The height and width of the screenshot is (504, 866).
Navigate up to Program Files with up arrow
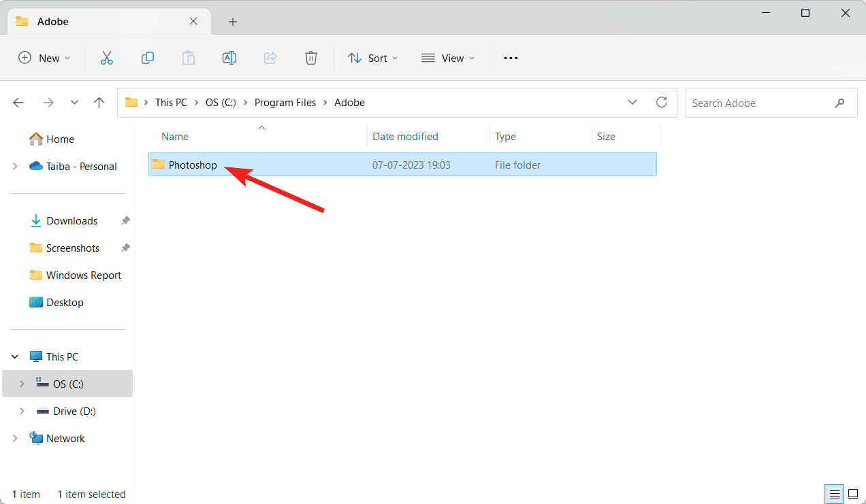tap(99, 102)
